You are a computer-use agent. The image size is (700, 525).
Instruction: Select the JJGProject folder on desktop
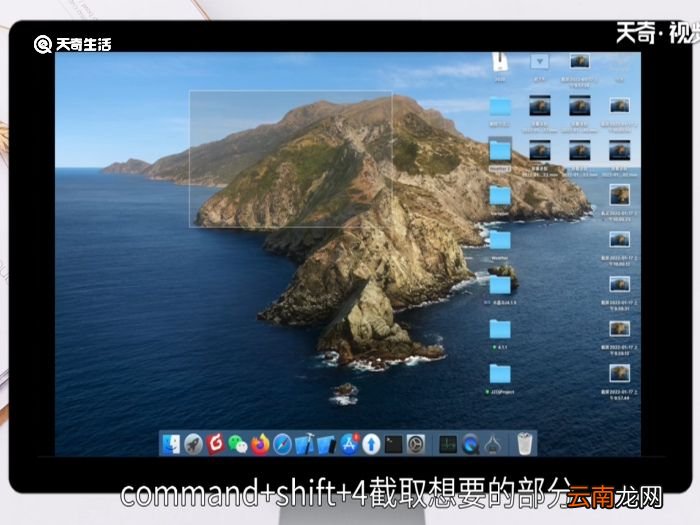[500, 374]
